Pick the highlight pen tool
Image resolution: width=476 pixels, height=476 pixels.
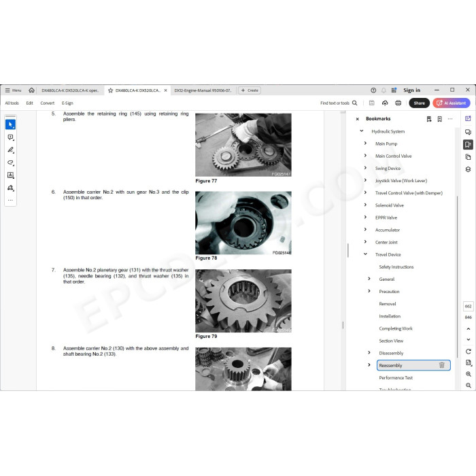(x=10, y=150)
